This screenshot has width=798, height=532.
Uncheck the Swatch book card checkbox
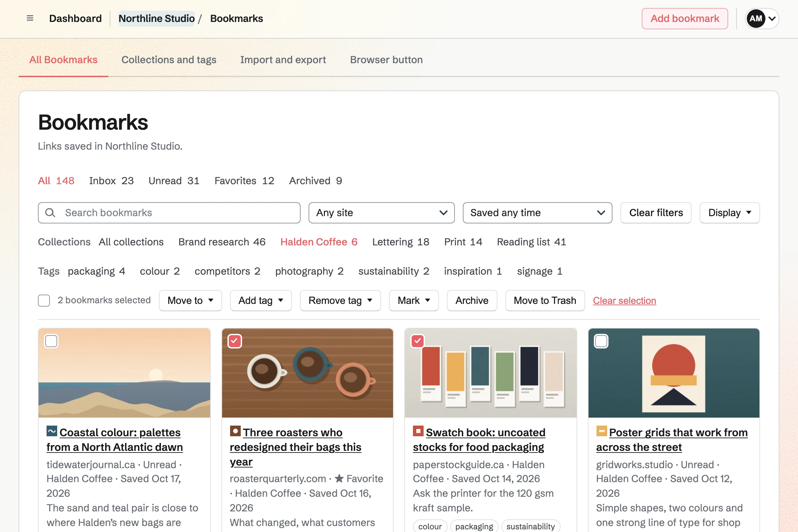[x=418, y=341]
